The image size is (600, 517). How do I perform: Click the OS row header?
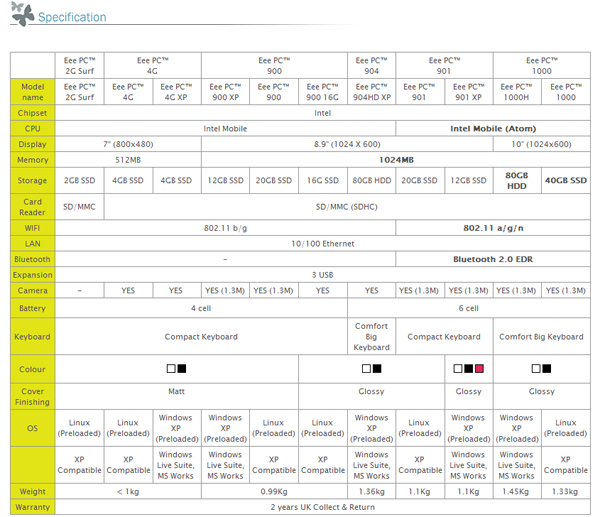click(33, 428)
